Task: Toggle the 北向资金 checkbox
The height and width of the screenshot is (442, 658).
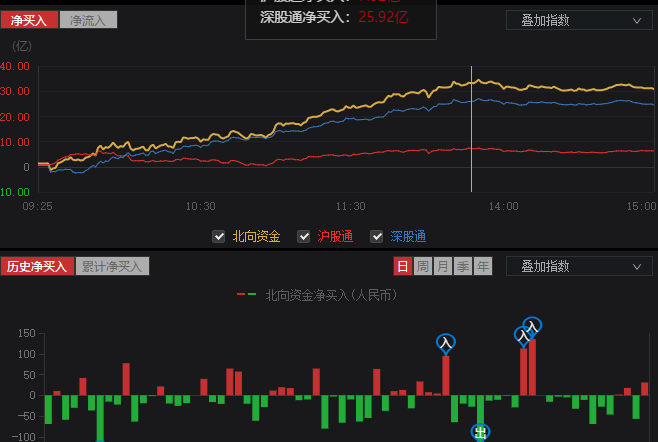Action: pyautogui.click(x=219, y=237)
